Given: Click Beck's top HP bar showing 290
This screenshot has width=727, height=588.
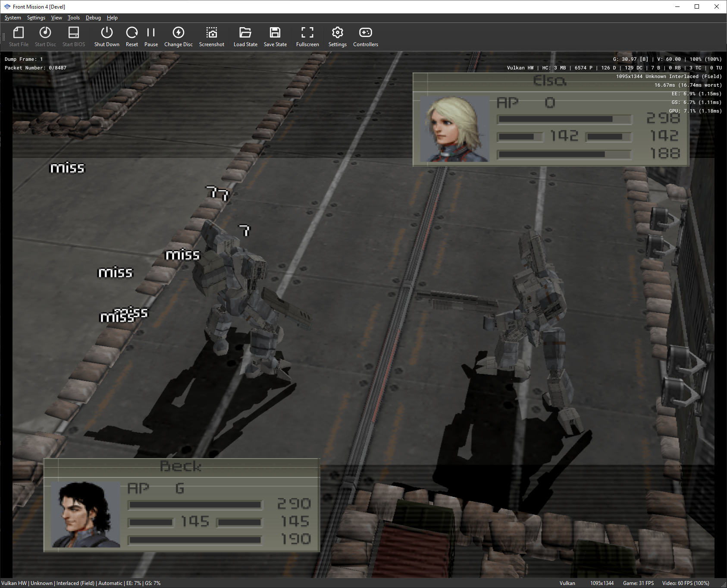Looking at the screenshot, I should (x=195, y=505).
